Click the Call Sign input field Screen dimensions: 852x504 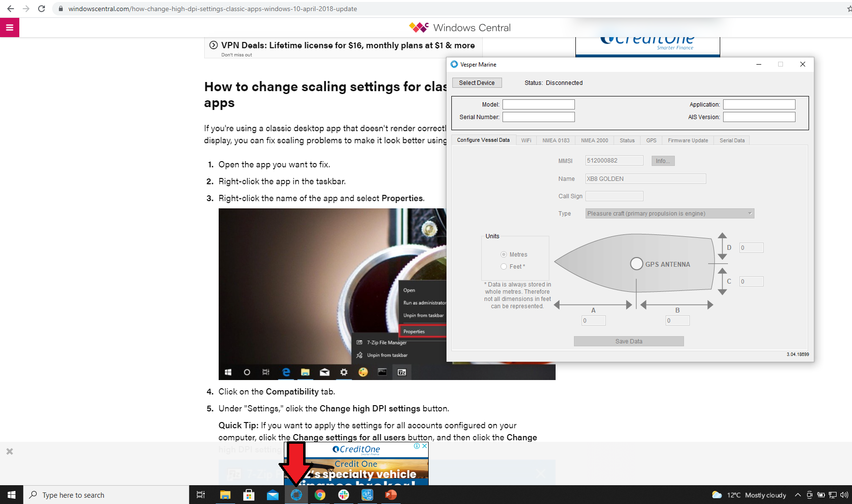click(614, 196)
